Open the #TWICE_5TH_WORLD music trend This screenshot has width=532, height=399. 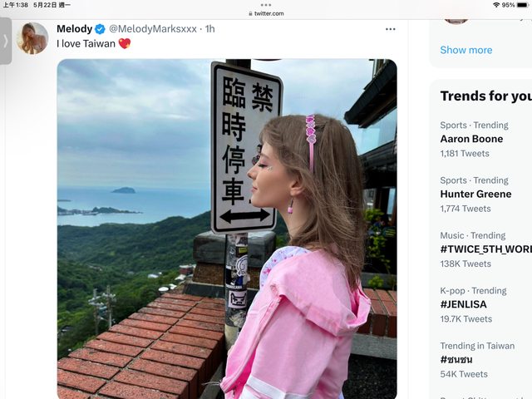tap(485, 249)
